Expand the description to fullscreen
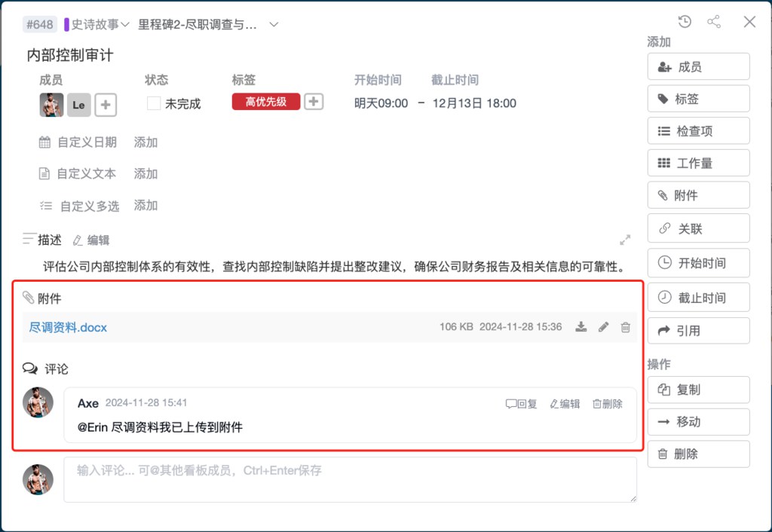 625,240
